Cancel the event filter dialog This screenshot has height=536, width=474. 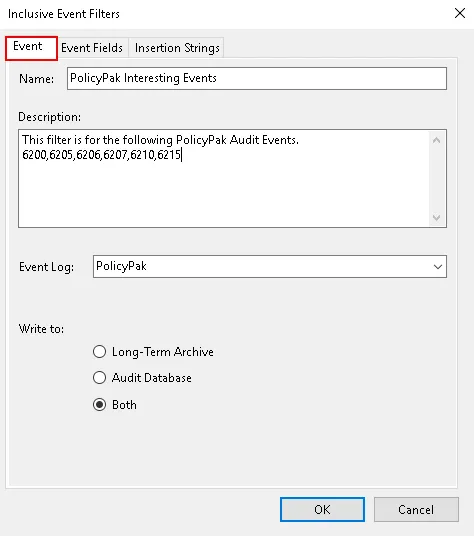click(x=416, y=509)
